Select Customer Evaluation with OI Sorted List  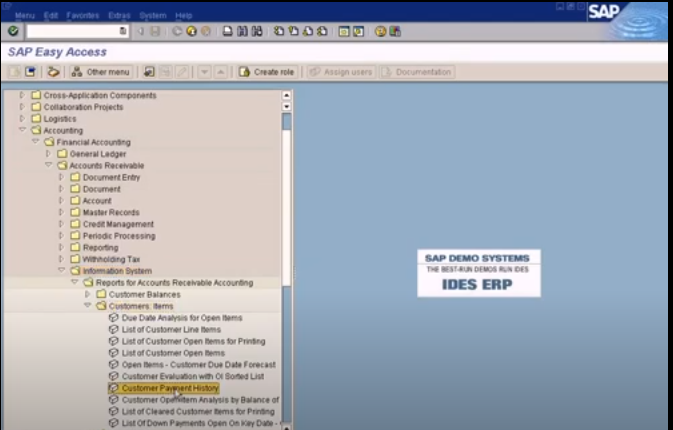point(186,376)
